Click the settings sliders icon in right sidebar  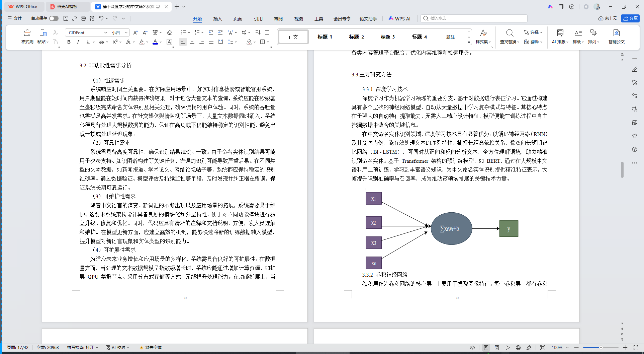tap(635, 96)
